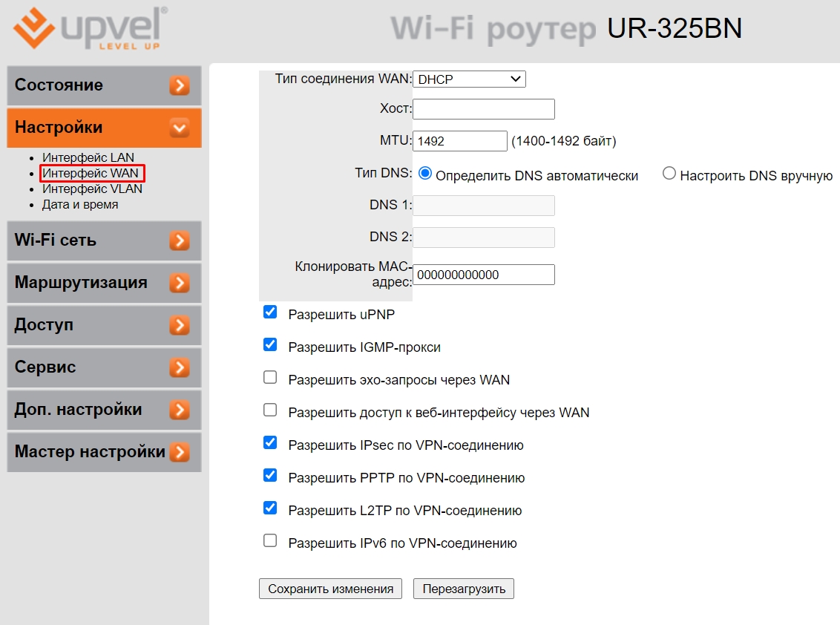The image size is (840, 625).
Task: Go to Интерфейс LAN settings
Action: (x=88, y=157)
